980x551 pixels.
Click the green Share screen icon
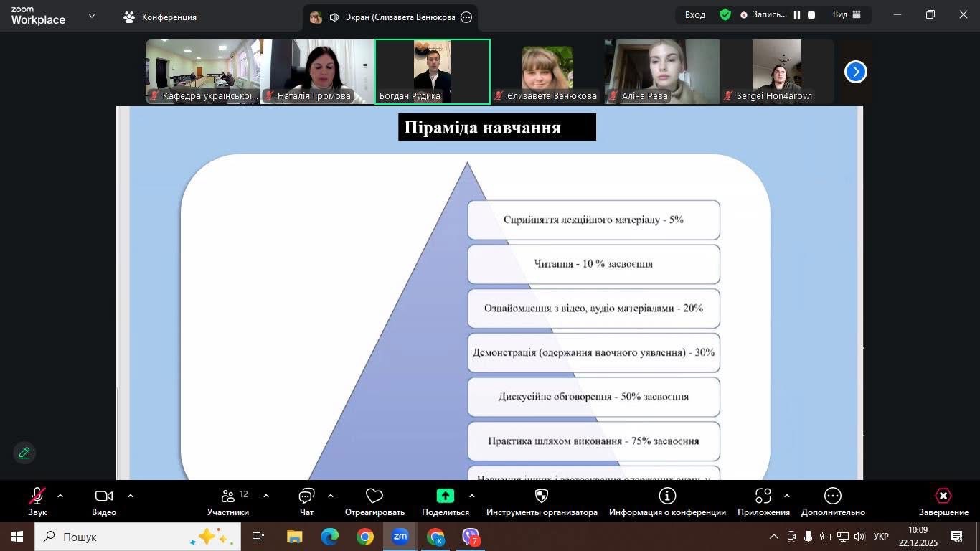(445, 496)
